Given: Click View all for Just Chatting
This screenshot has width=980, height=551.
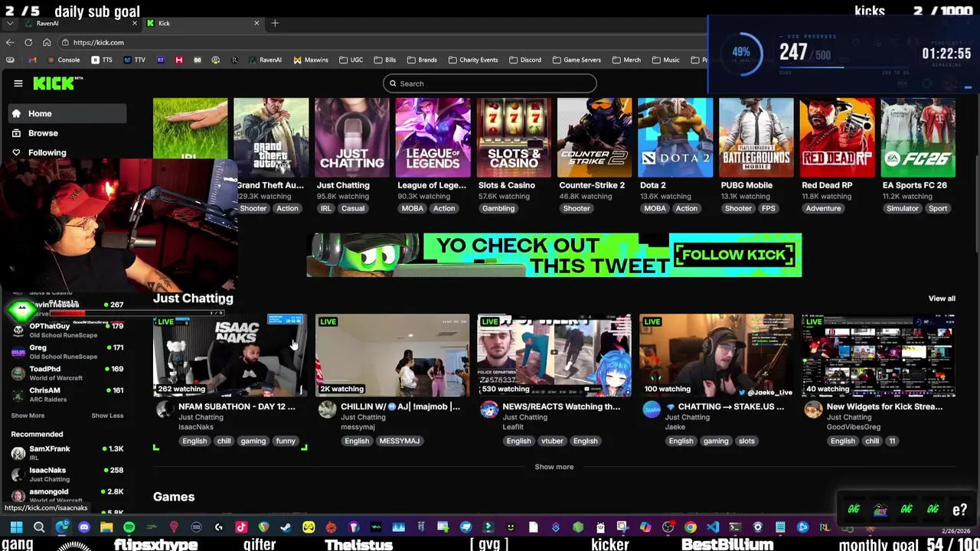Looking at the screenshot, I should click(x=942, y=298).
